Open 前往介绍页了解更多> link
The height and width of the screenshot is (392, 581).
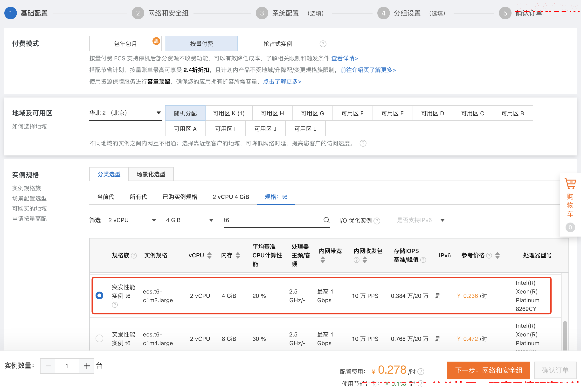[368, 70]
